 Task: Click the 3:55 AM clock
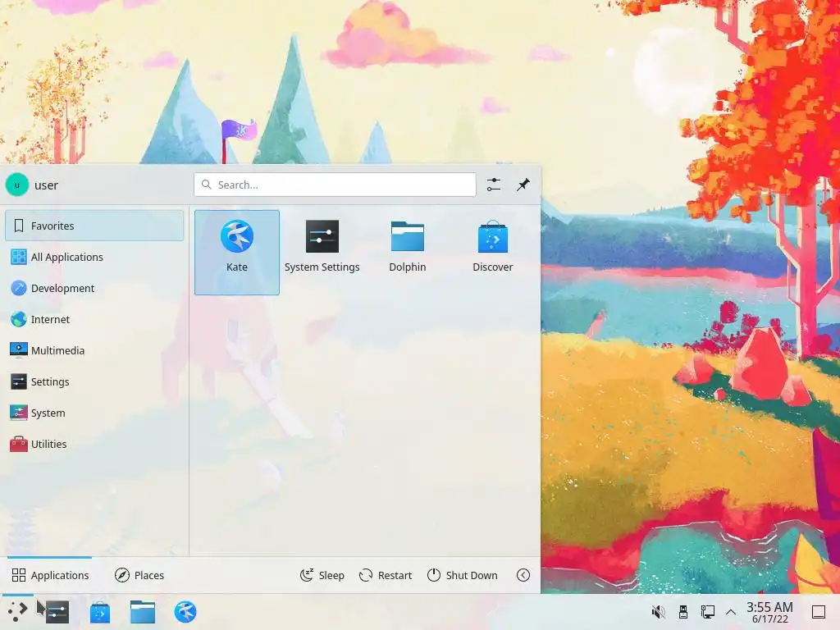tap(769, 612)
